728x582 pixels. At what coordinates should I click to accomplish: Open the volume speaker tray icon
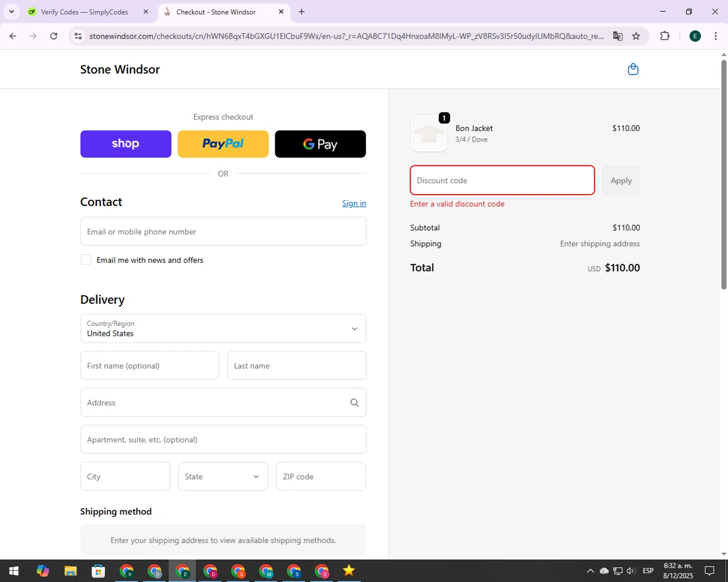click(x=631, y=571)
